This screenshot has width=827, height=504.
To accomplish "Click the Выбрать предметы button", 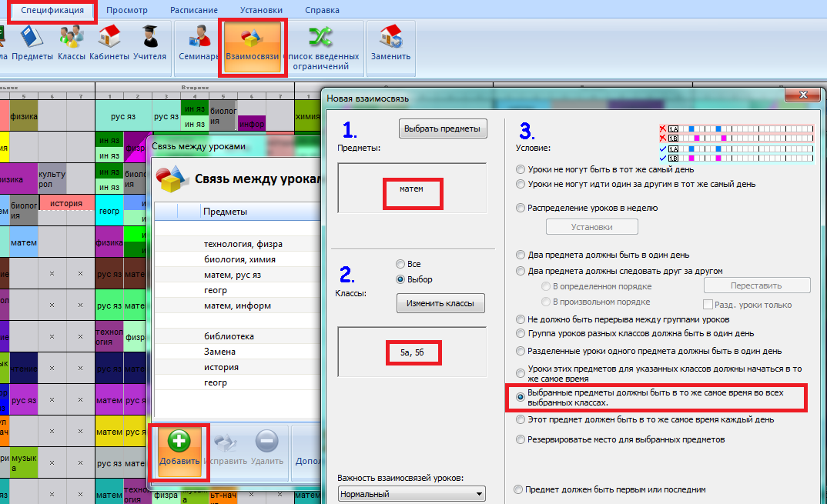I will tap(443, 129).
